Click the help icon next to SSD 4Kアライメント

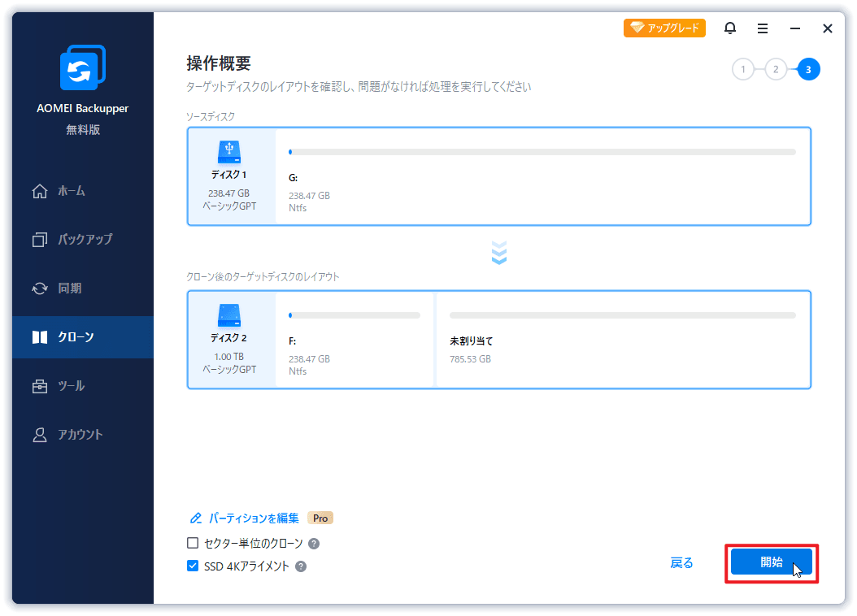click(x=302, y=566)
